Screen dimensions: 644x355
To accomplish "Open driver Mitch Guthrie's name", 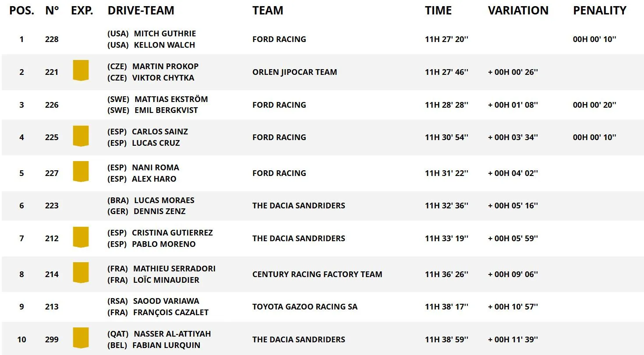I will pos(165,34).
